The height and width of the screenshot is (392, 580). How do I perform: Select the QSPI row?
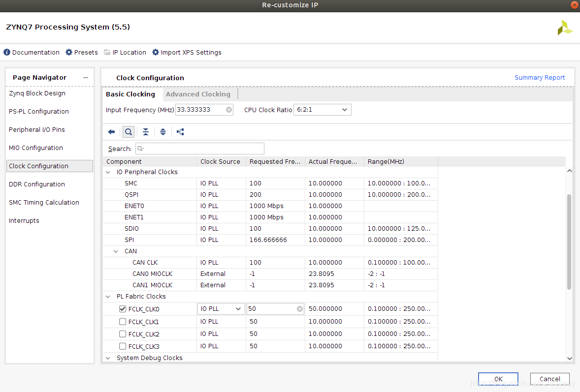pos(270,195)
